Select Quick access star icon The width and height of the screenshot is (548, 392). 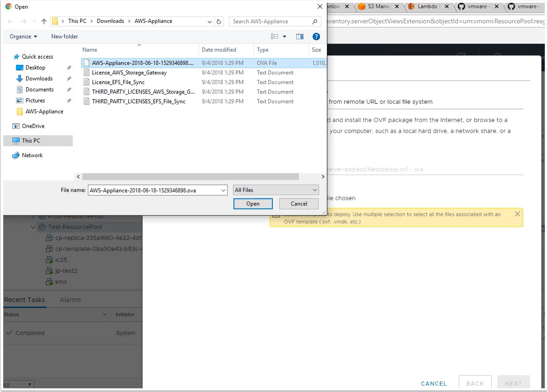(16, 57)
